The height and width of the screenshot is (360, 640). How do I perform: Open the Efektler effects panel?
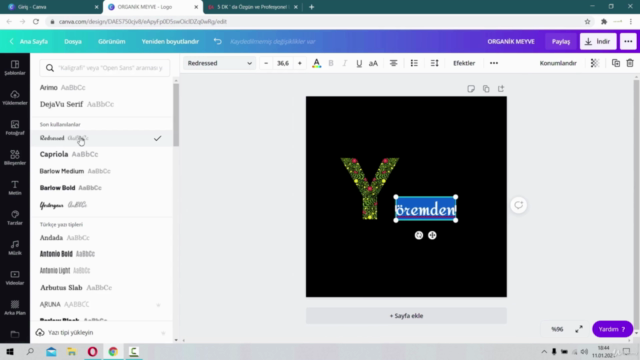pos(464,63)
